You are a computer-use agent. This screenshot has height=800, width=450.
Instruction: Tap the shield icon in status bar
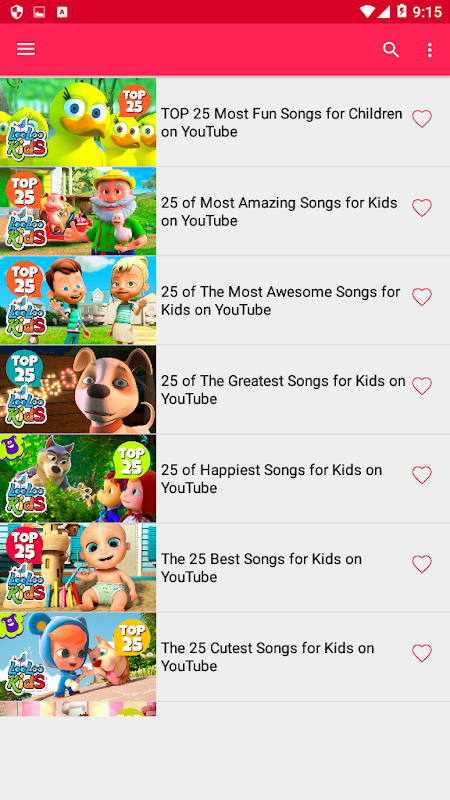[17, 12]
